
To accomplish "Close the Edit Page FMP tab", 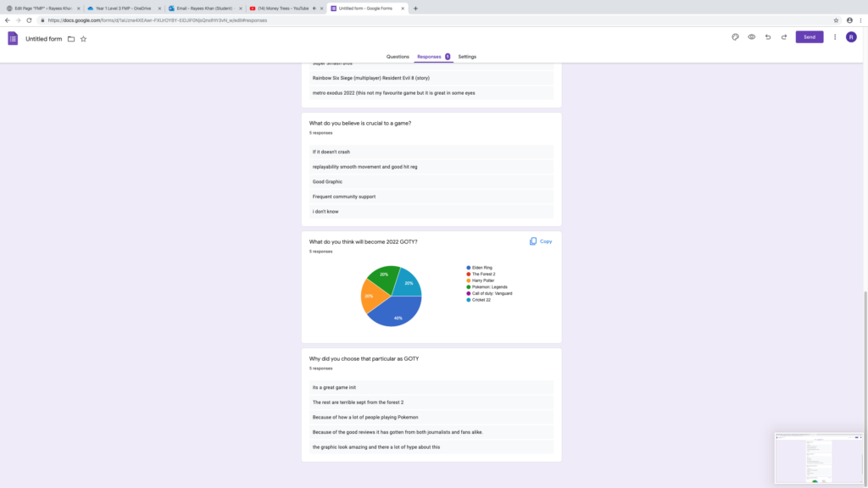I will click(78, 8).
